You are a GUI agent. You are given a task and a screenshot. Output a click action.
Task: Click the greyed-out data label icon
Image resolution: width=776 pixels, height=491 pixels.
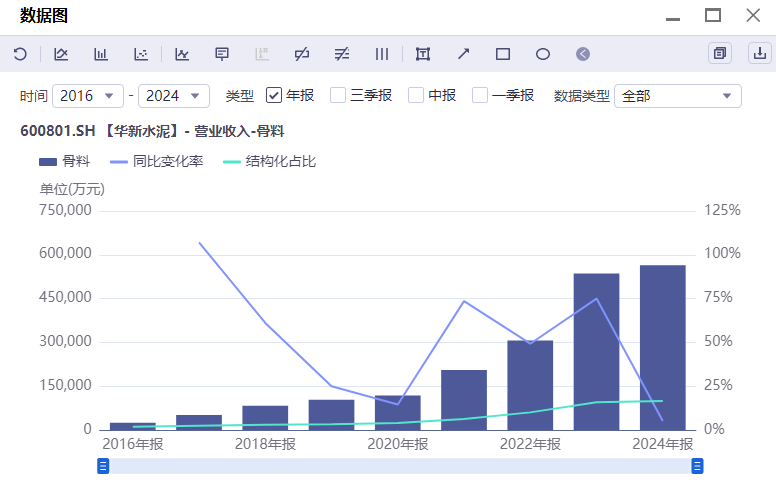[x=262, y=54]
